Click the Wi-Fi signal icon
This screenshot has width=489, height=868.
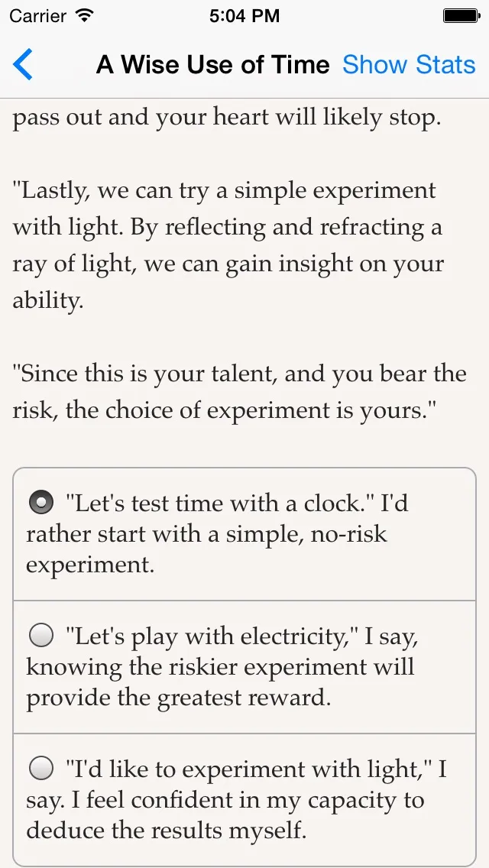point(85,15)
